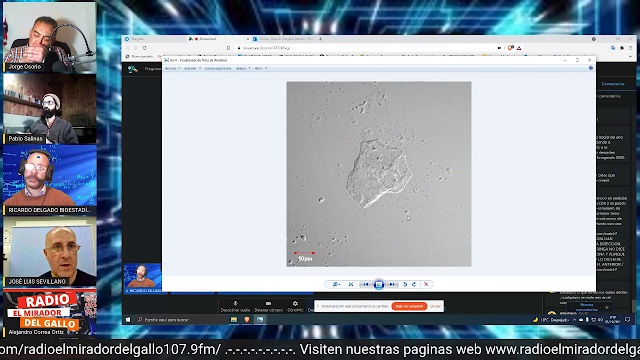Mute the microphone with Desactivar audio
The image size is (640, 360).
(235, 307)
